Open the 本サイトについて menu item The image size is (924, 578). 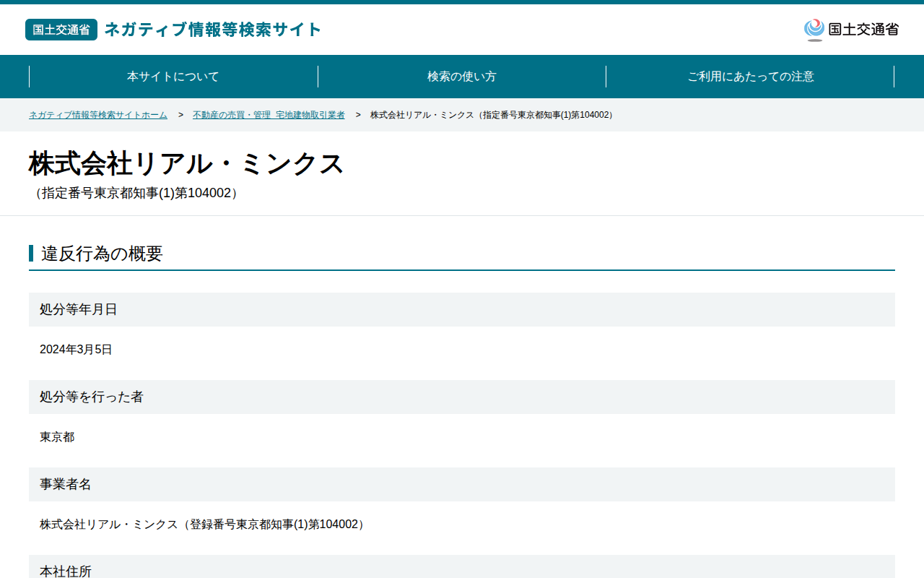tap(173, 77)
